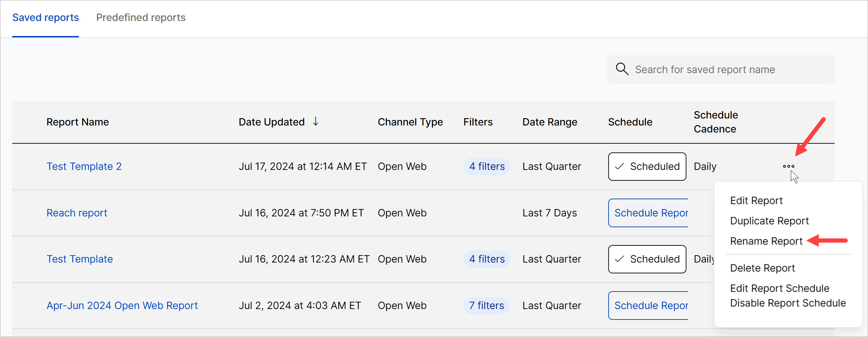Viewport: 868px width, 337px height.
Task: Click Schedule Report for Apr-Jun 2024 report
Action: [649, 306]
